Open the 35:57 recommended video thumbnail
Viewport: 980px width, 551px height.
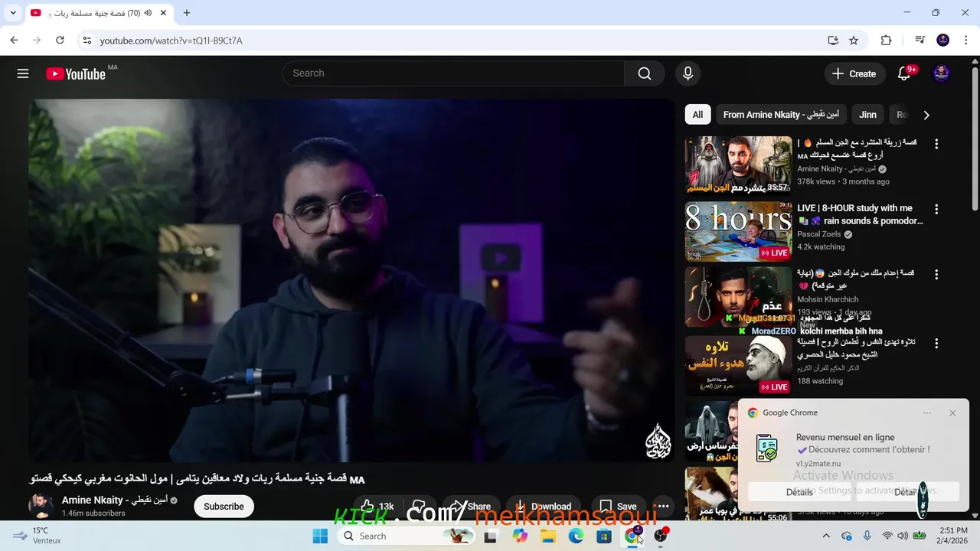[x=738, y=165]
